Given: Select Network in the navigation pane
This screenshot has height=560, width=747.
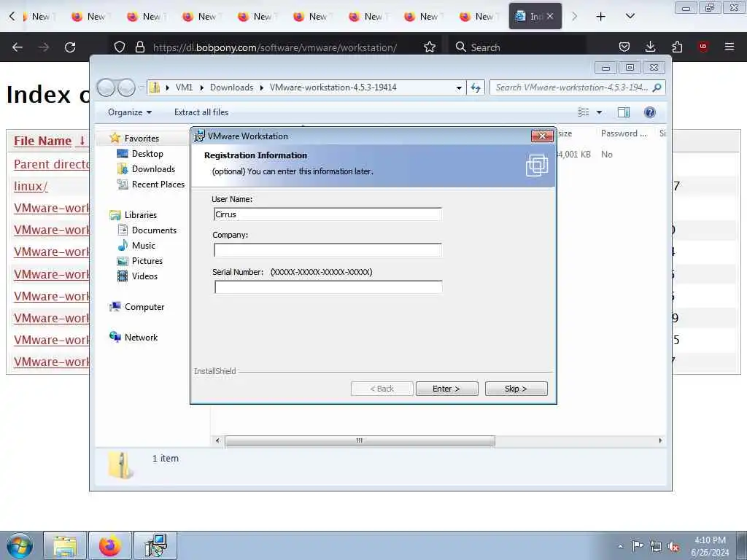Looking at the screenshot, I should coord(141,338).
